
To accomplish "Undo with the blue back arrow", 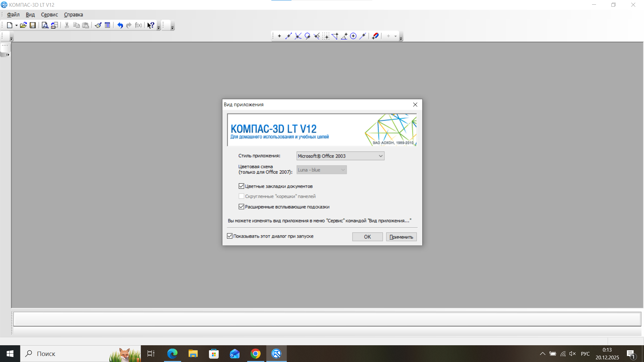I will [120, 25].
